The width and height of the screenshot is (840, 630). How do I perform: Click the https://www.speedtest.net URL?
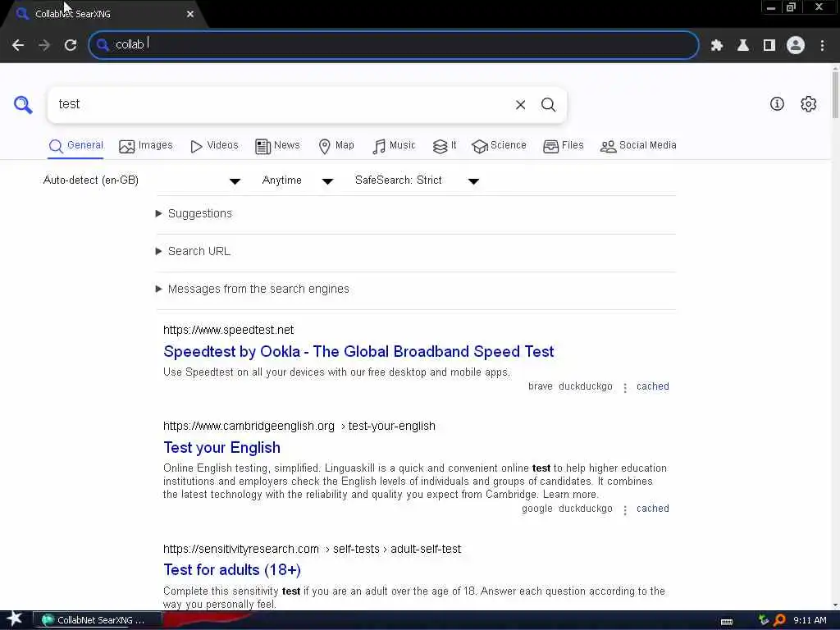[x=229, y=330]
